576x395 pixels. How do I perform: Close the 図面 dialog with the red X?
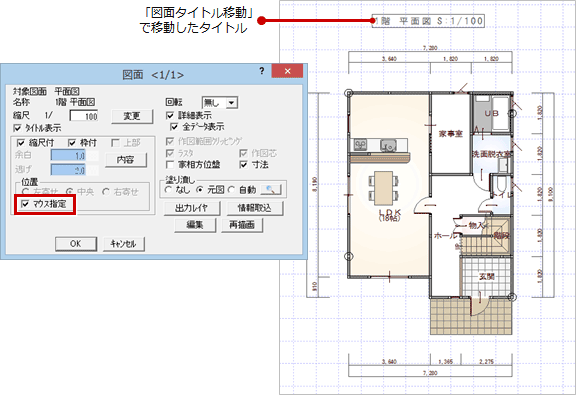click(x=287, y=71)
